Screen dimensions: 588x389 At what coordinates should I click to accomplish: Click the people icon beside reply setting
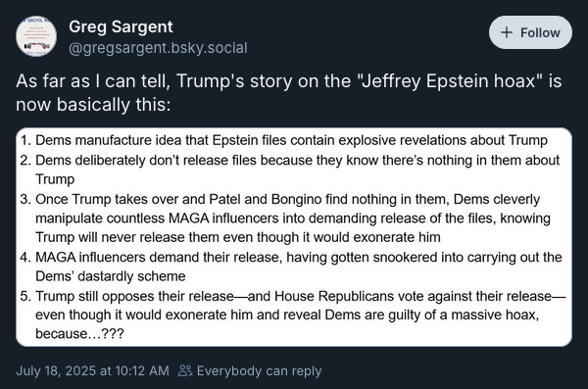pyautogui.click(x=185, y=370)
